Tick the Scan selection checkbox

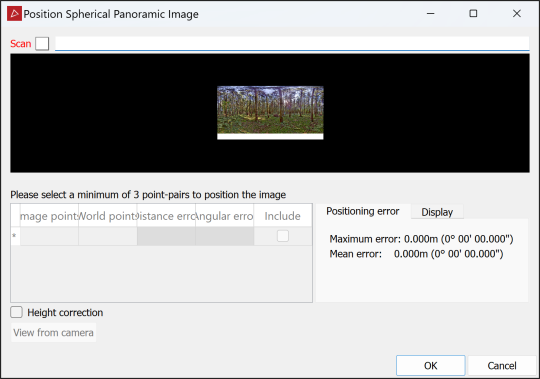click(42, 44)
